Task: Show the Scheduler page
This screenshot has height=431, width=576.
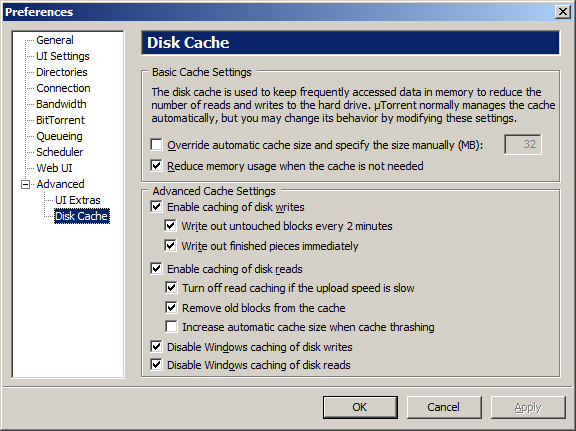Action: tap(60, 152)
